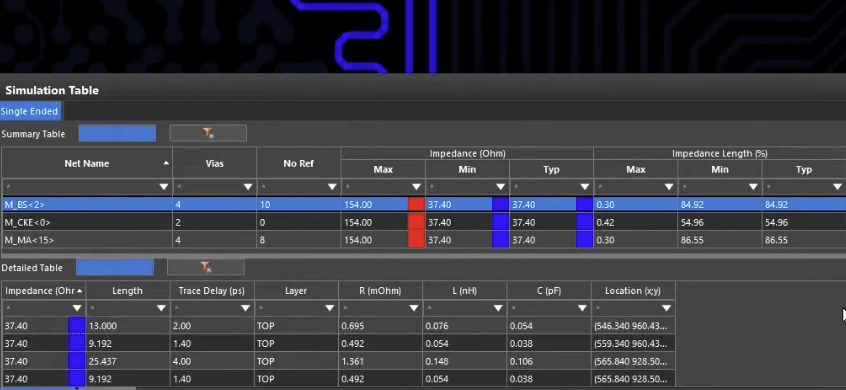
Task: Click horizontal scrollbar under Detailed Table
Action: click(x=68, y=388)
